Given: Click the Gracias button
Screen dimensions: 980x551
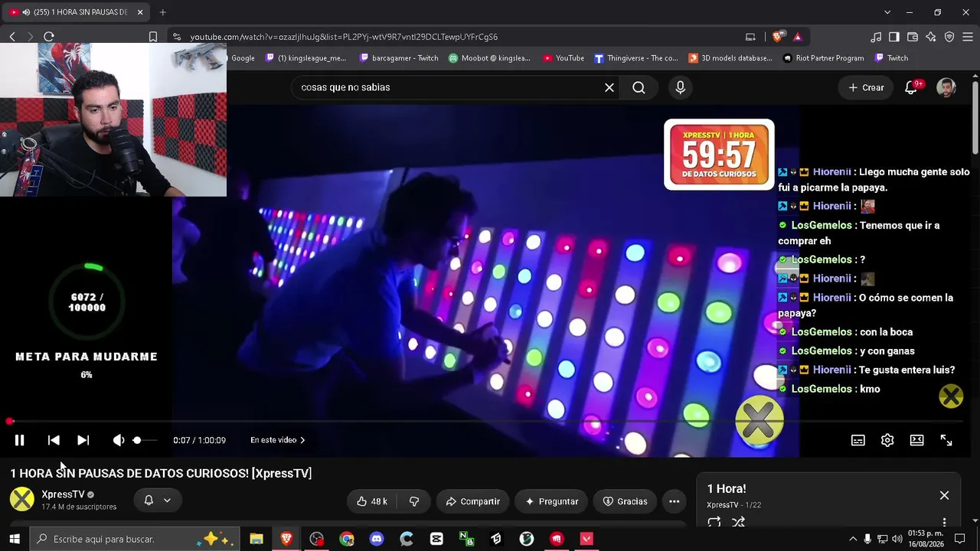Looking at the screenshot, I should pos(626,501).
